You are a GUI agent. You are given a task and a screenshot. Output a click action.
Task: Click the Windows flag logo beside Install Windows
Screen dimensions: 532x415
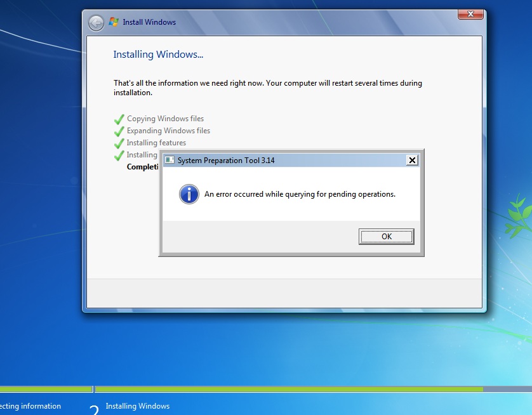pyautogui.click(x=114, y=22)
